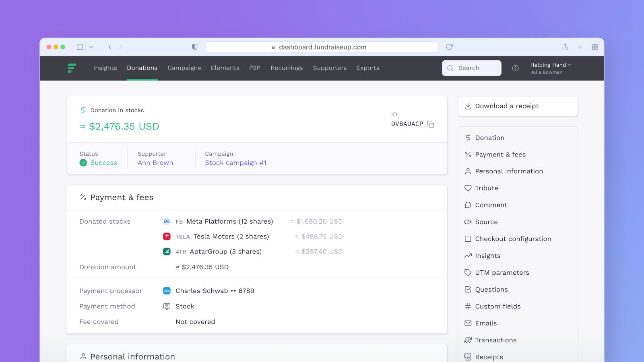This screenshot has height=362, width=644.
Task: Click the dollar icon beside Donation in stocks
Action: pos(83,110)
